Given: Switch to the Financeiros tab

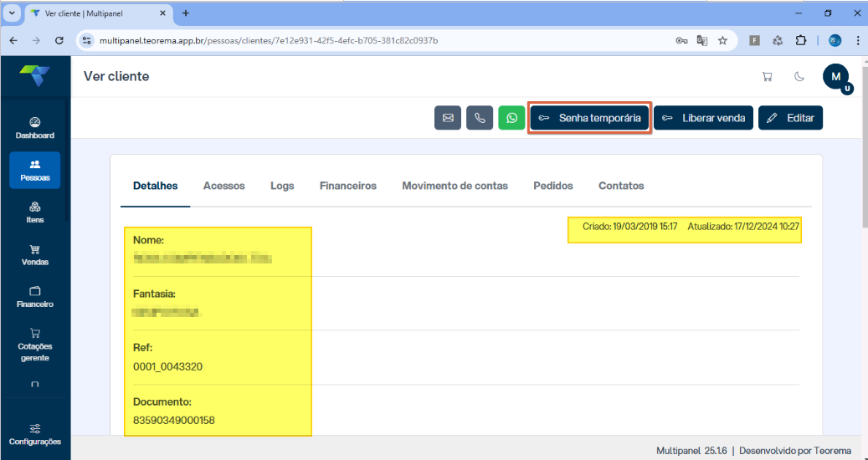Looking at the screenshot, I should [x=348, y=186].
